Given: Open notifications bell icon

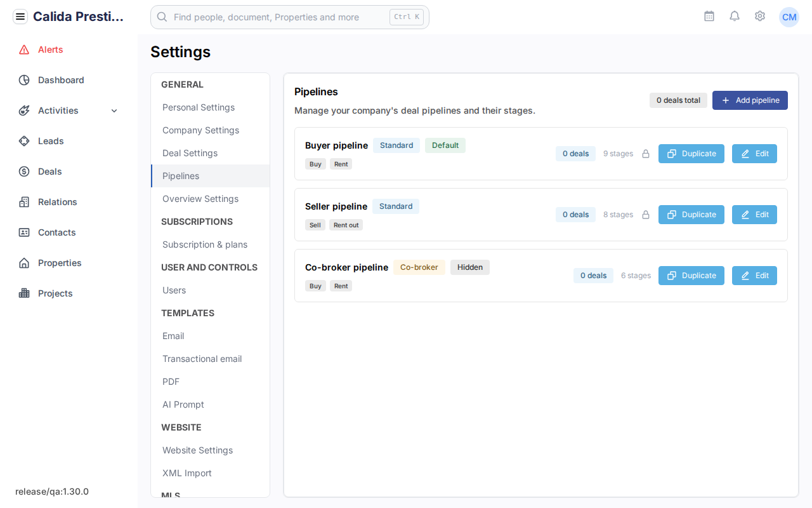Looking at the screenshot, I should (735, 17).
